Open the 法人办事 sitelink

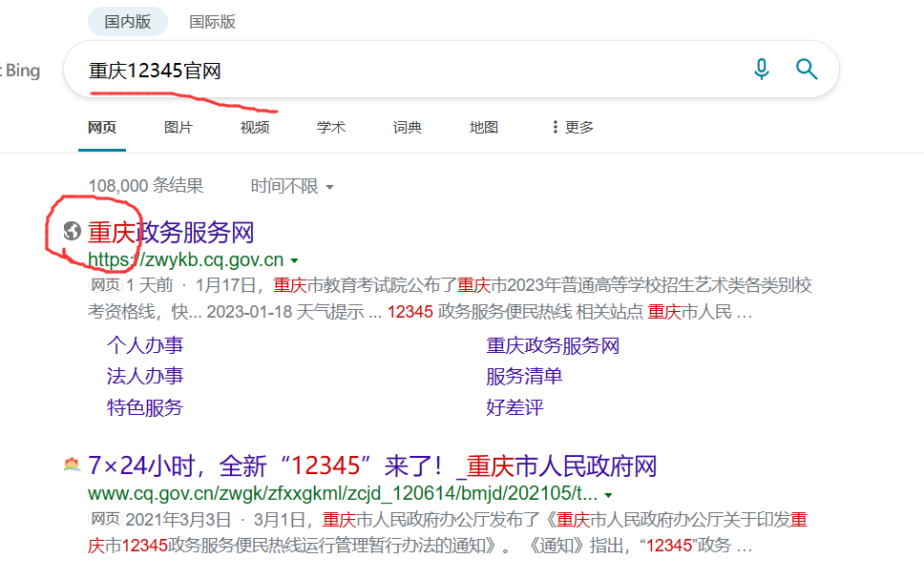(145, 376)
